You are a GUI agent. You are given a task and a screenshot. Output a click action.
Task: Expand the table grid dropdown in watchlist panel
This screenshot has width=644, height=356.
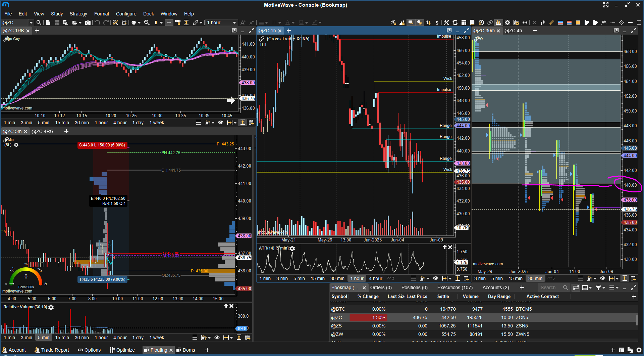(x=590, y=288)
